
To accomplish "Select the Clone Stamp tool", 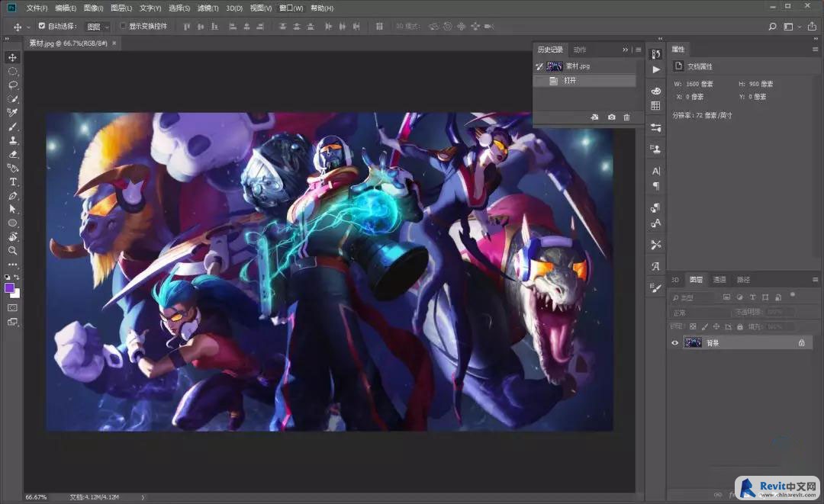I will (13, 140).
